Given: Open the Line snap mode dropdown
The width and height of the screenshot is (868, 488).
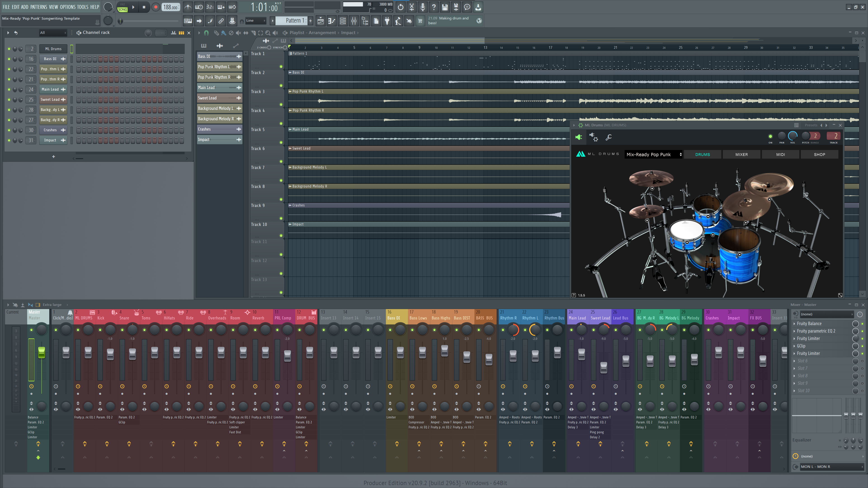Looking at the screenshot, I should coord(256,21).
